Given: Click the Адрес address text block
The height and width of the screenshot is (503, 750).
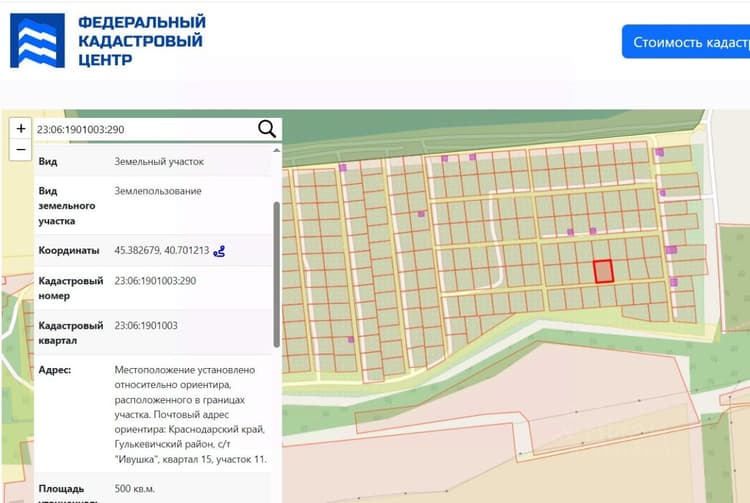Looking at the screenshot, I should pyautogui.click(x=190, y=415).
